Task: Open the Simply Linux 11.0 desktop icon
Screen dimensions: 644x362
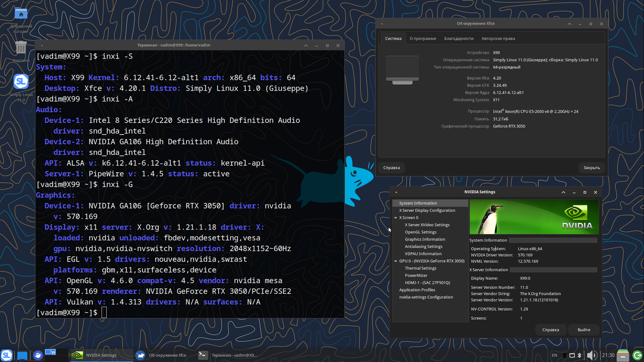Action: point(21,82)
